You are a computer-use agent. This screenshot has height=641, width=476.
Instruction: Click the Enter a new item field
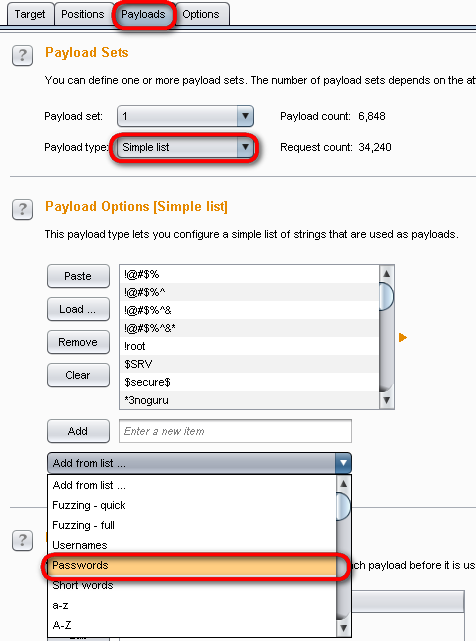(x=235, y=431)
